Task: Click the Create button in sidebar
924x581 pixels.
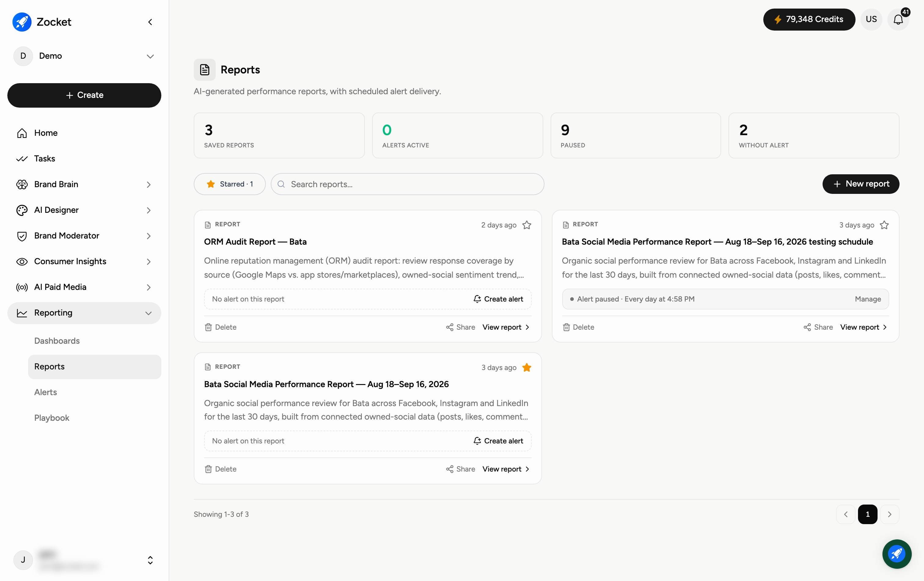Action: [84, 95]
